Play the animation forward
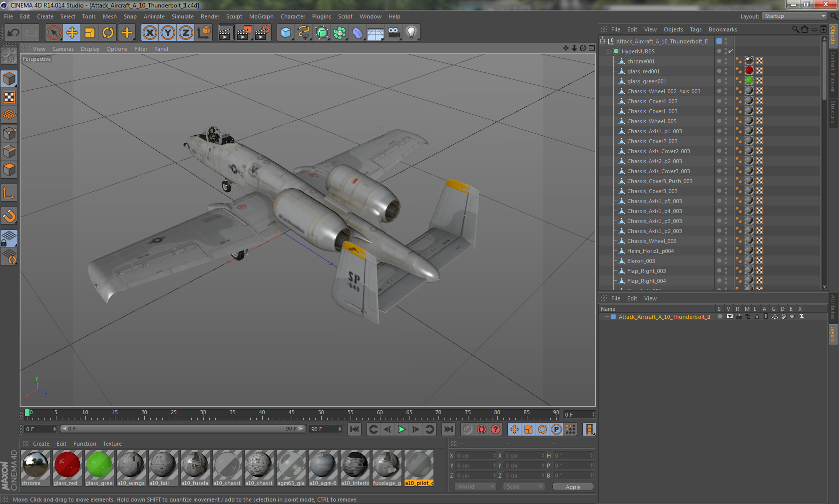 point(402,429)
